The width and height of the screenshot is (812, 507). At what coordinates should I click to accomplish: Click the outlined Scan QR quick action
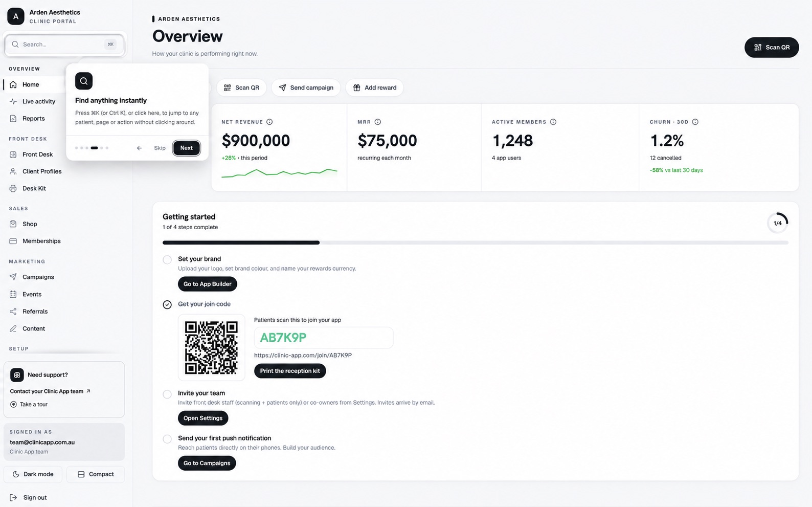(241, 87)
